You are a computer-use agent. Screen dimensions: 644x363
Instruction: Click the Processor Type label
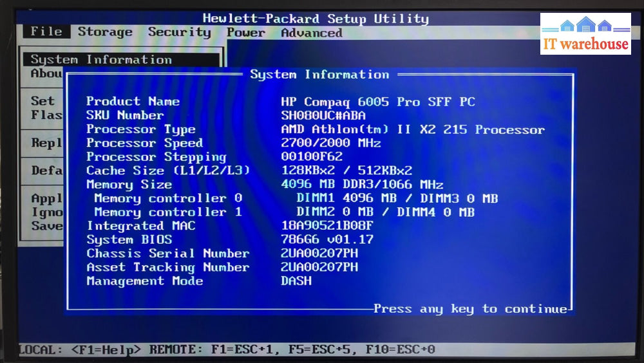click(140, 129)
